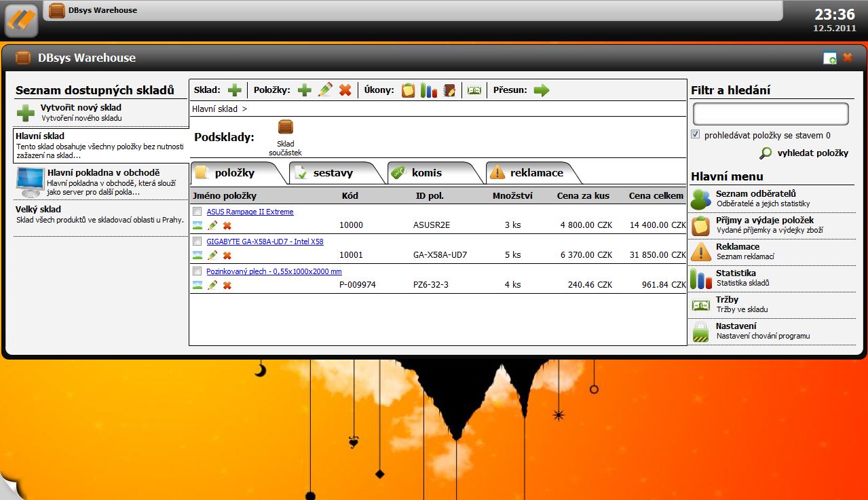Click the red X delete icon in Položky toolbar
This screenshot has width=868, height=500.
[x=345, y=90]
